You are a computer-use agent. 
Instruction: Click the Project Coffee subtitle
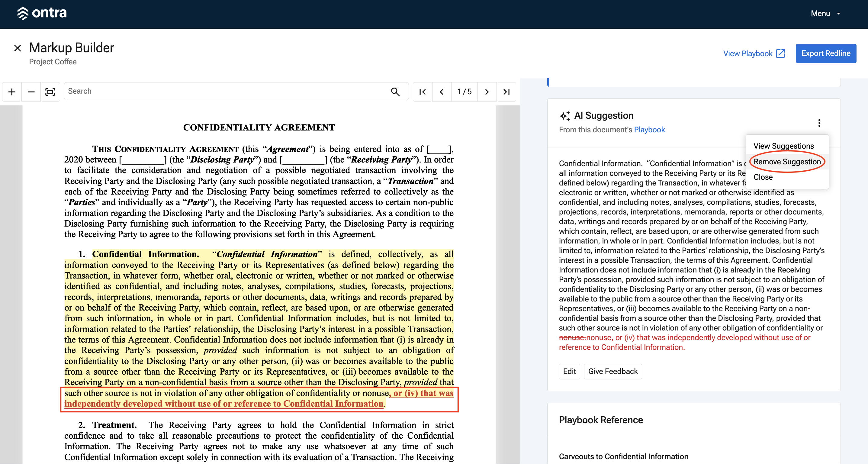53,62
